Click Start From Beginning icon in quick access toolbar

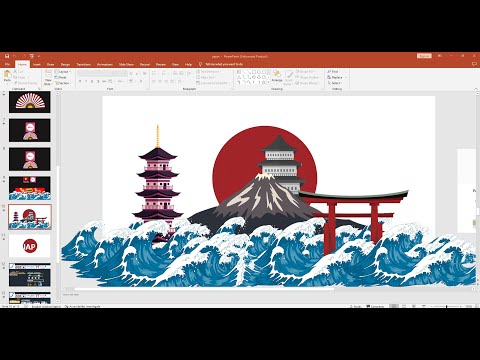(32, 56)
